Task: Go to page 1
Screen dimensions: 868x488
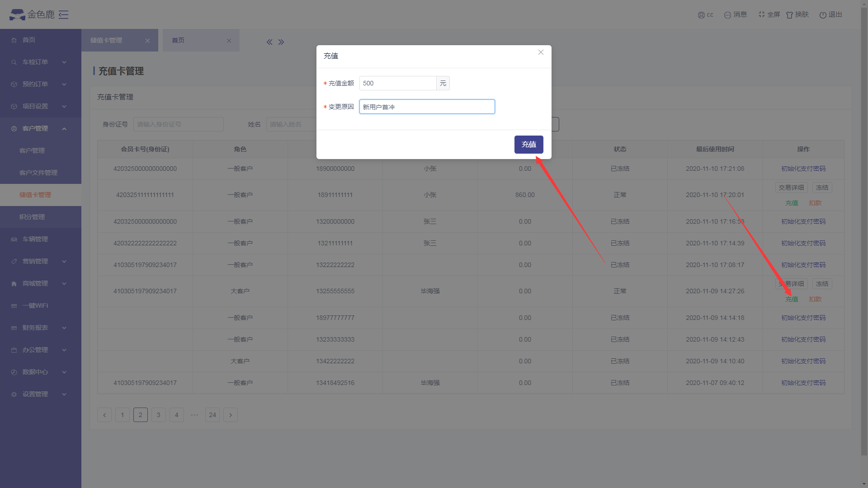Action: [123, 415]
